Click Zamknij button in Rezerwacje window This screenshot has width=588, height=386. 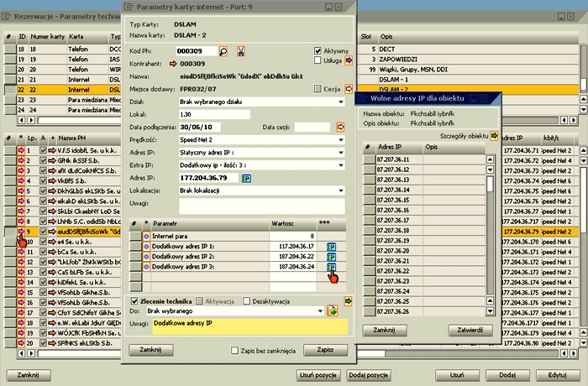click(28, 375)
